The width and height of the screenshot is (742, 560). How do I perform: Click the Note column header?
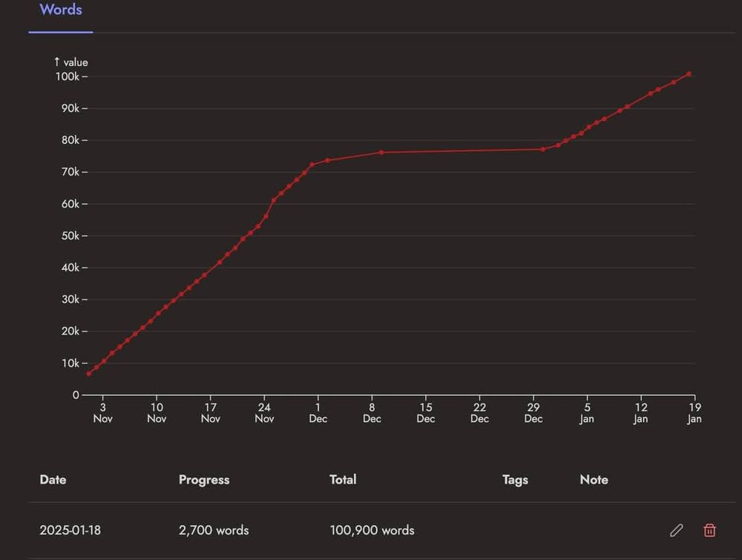594,480
